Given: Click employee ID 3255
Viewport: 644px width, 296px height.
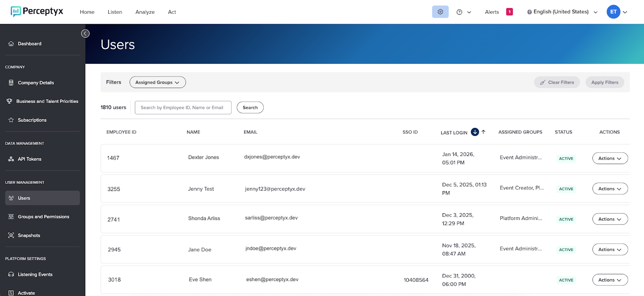Looking at the screenshot, I should point(114,189).
